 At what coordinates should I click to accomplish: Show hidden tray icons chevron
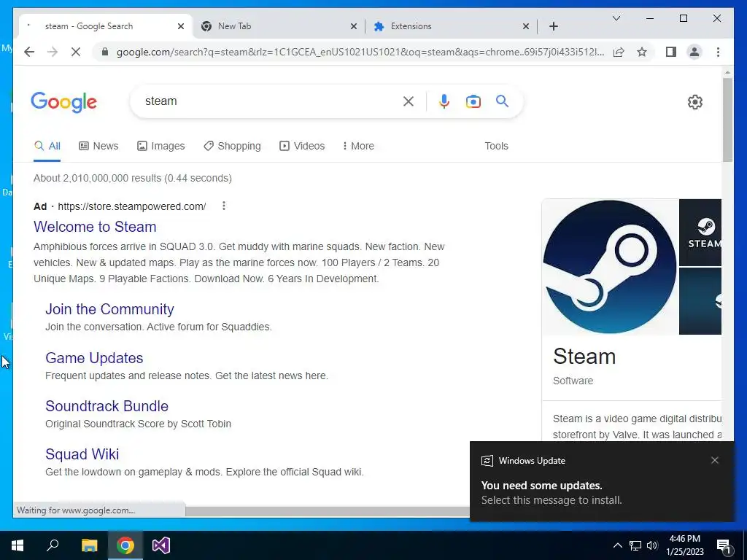(617, 545)
